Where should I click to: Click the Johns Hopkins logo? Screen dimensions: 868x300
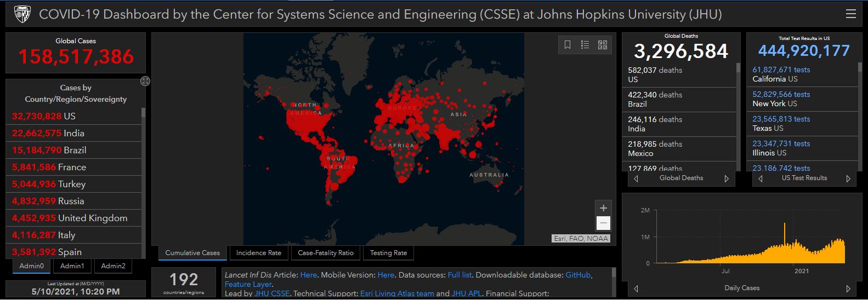tap(22, 14)
